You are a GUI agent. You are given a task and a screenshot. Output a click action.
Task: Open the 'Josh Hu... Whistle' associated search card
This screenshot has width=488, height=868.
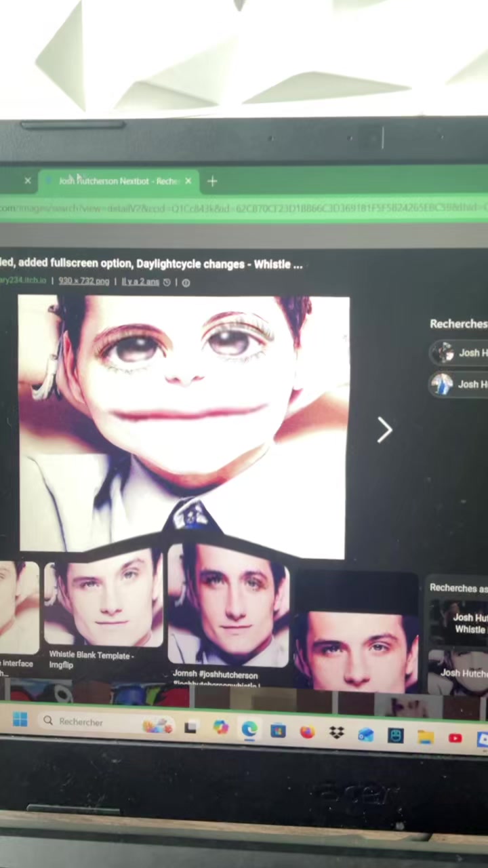click(458, 623)
